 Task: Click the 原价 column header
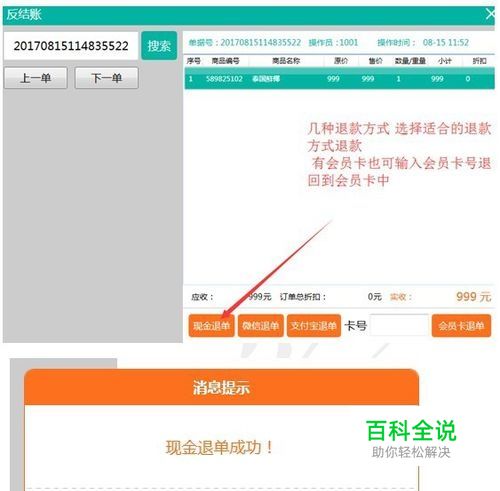(341, 61)
